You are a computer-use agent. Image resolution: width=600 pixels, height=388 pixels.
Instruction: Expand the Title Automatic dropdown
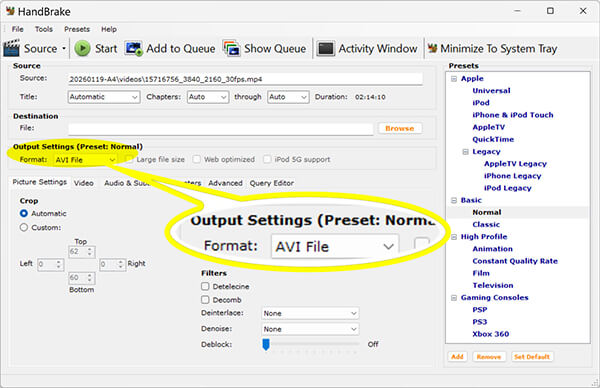(104, 97)
